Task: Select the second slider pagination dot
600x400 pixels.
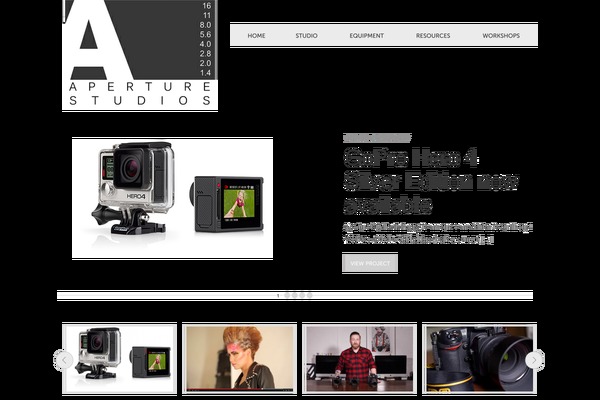Action: 295,295
